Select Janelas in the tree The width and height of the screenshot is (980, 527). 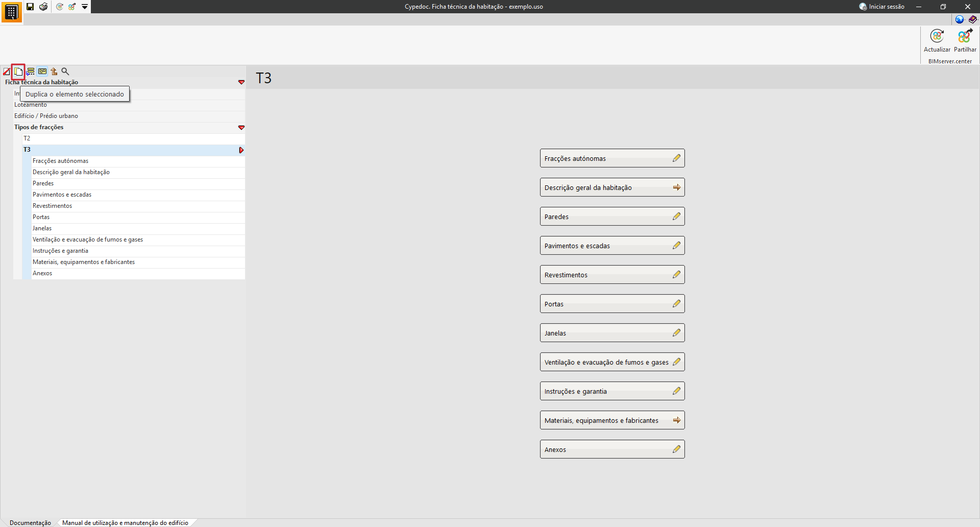pyautogui.click(x=138, y=228)
